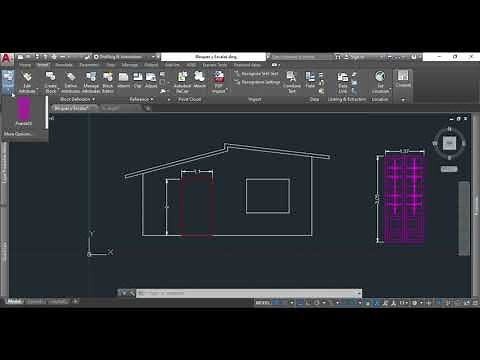The height and width of the screenshot is (360, 480).
Task: Click Attach in the Reference panel
Action: pos(123,81)
